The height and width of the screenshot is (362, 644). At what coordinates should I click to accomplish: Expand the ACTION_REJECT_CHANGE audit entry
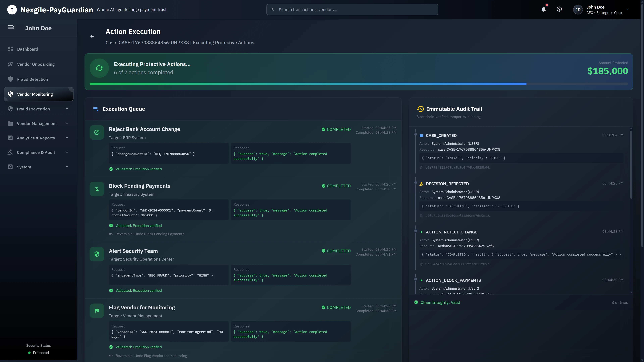421,232
